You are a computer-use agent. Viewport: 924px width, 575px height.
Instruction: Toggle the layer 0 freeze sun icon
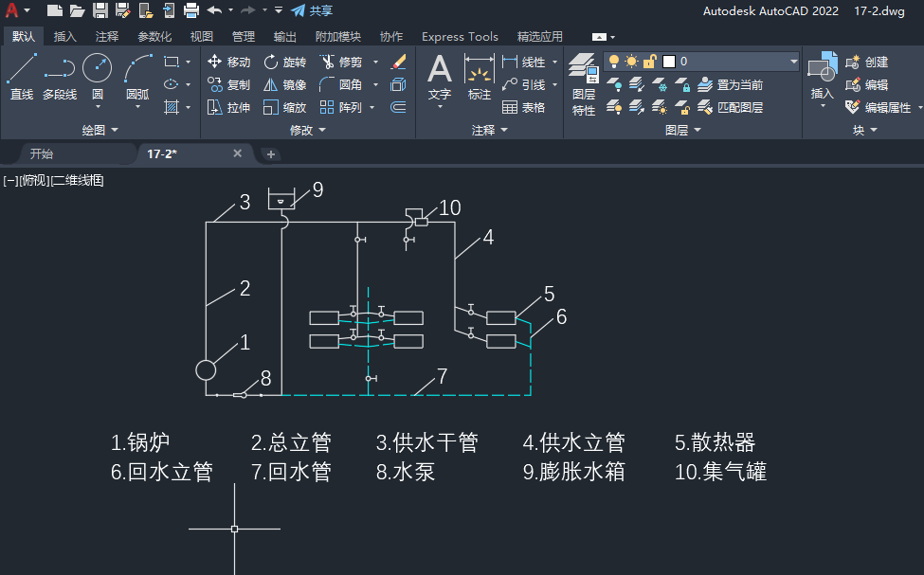[x=631, y=62]
